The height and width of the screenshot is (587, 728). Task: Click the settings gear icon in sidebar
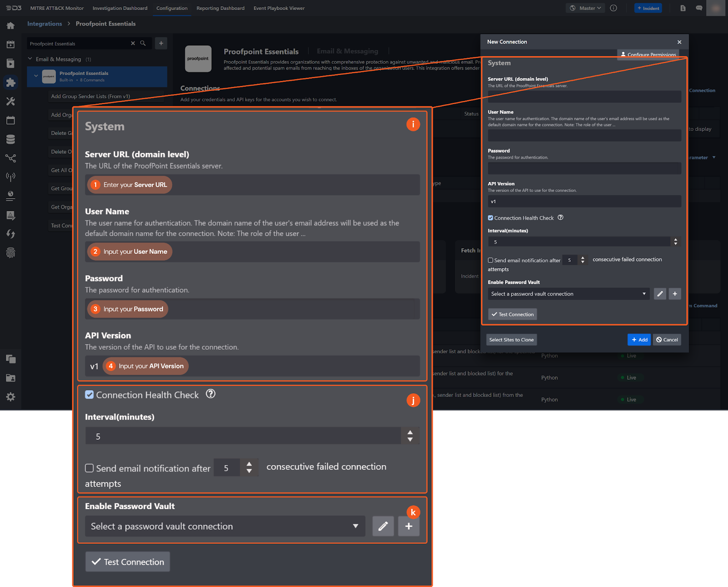coord(10,397)
